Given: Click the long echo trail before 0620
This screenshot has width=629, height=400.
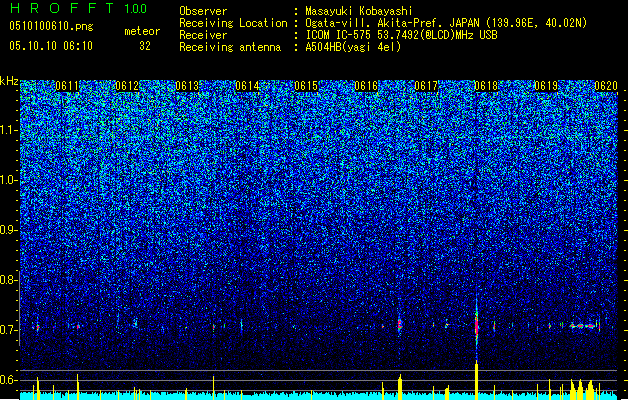Looking at the screenshot, I should tap(584, 326).
